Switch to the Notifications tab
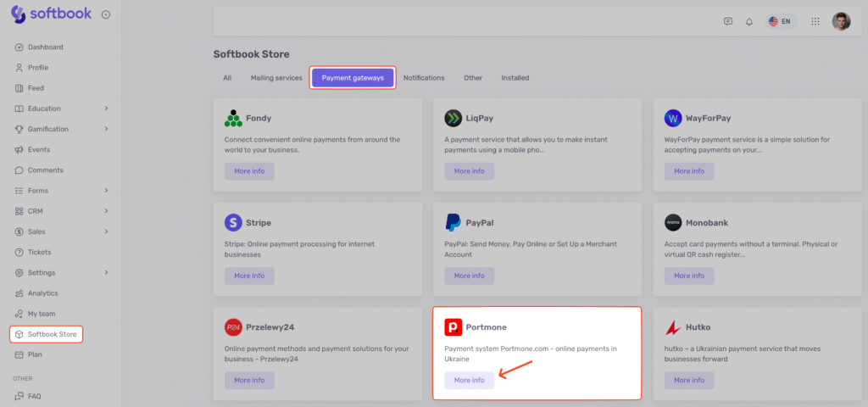This screenshot has height=407, width=868. point(424,78)
